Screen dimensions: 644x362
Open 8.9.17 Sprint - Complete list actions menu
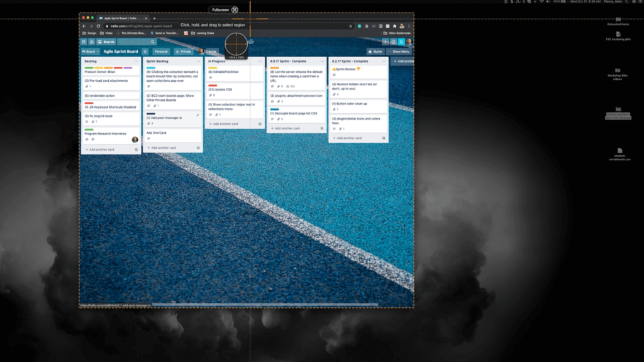point(322,61)
